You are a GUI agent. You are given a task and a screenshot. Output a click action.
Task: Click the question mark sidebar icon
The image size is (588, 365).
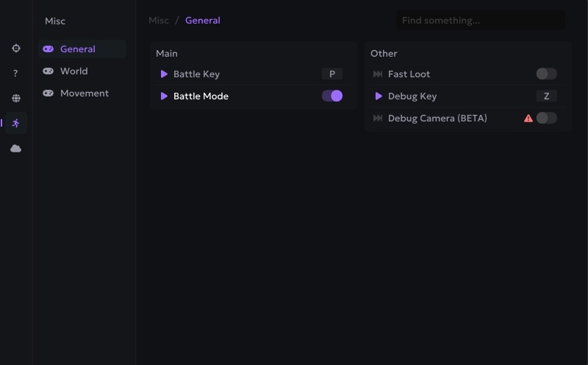(x=16, y=74)
